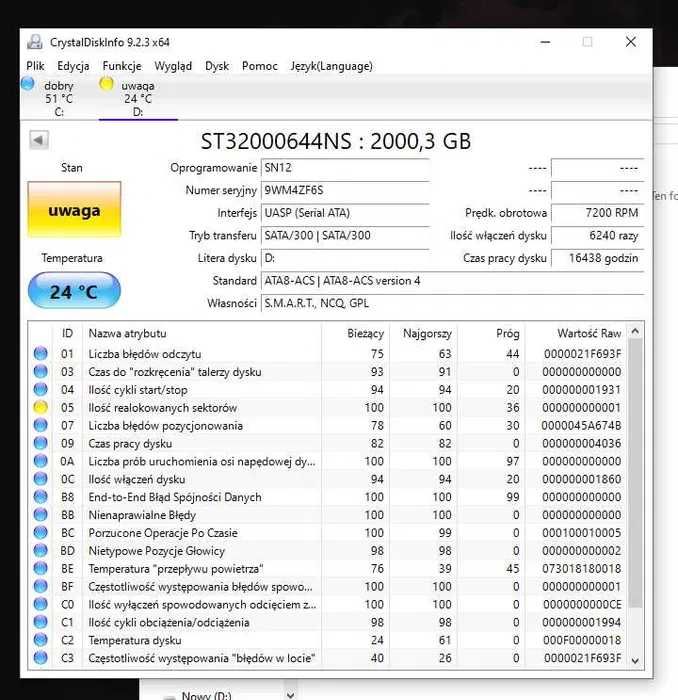Click the dropdown chevron in the background window
The height and width of the screenshot is (700, 678).
click(x=291, y=695)
